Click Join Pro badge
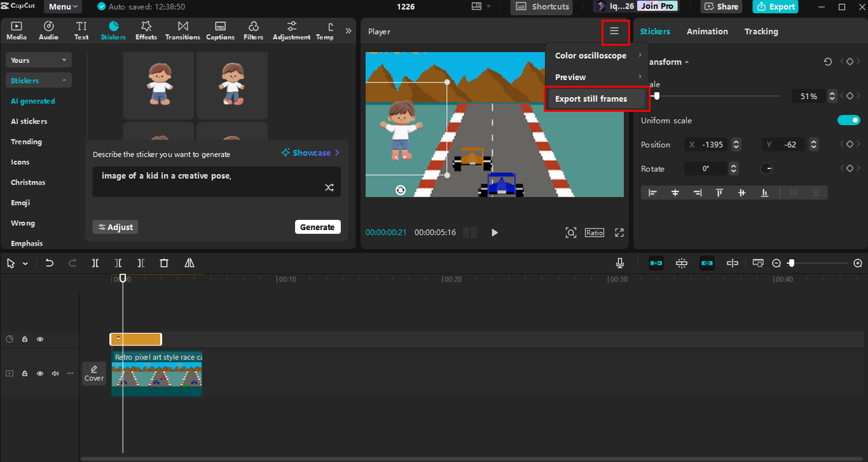 pos(658,6)
